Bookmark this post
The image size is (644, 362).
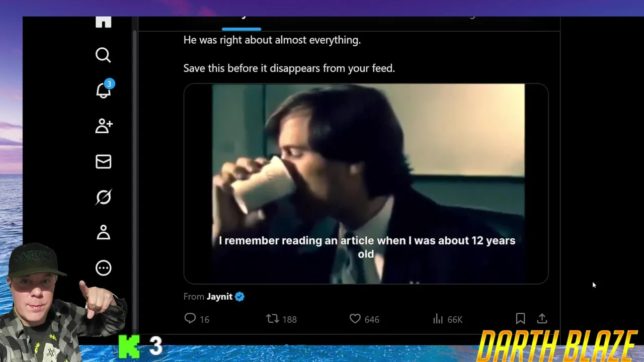[520, 318]
